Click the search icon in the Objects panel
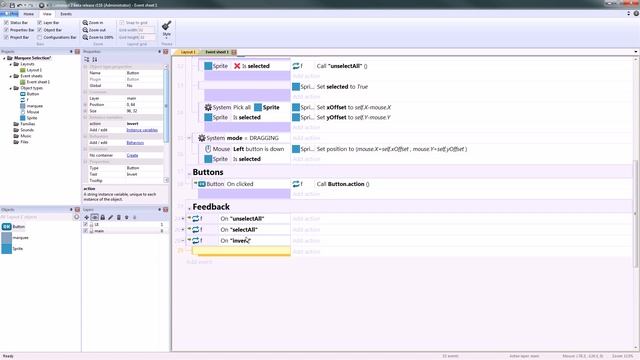The image size is (640, 360). (76, 217)
